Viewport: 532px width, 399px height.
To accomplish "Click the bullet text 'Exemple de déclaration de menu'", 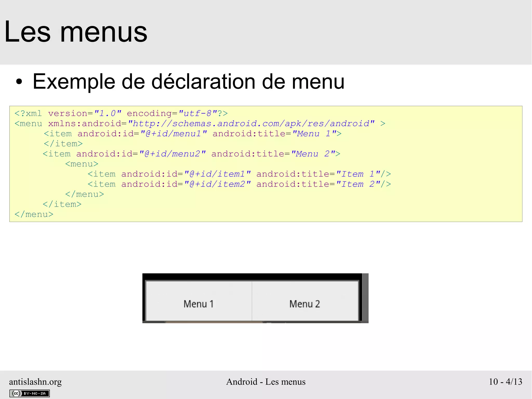I will (188, 82).
